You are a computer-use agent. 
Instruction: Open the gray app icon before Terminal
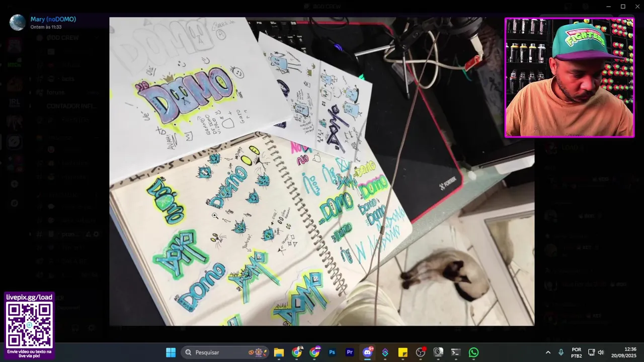coord(438,352)
